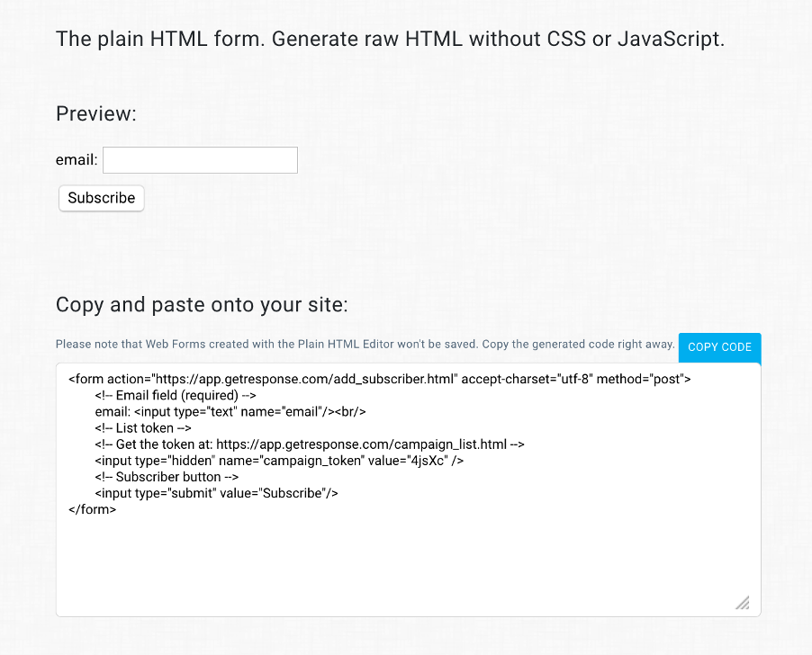The height and width of the screenshot is (655, 812).
Task: Click the plain HTML form description heading
Action: pos(390,39)
